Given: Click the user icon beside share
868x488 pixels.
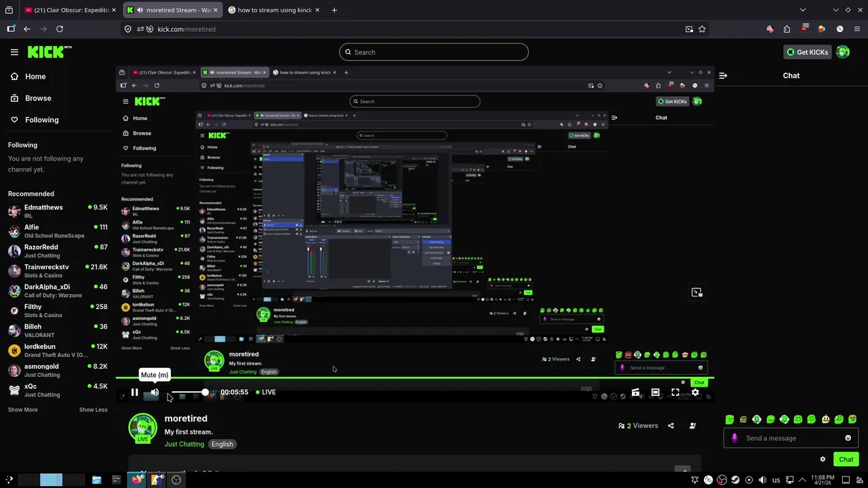Looking at the screenshot, I should (692, 426).
